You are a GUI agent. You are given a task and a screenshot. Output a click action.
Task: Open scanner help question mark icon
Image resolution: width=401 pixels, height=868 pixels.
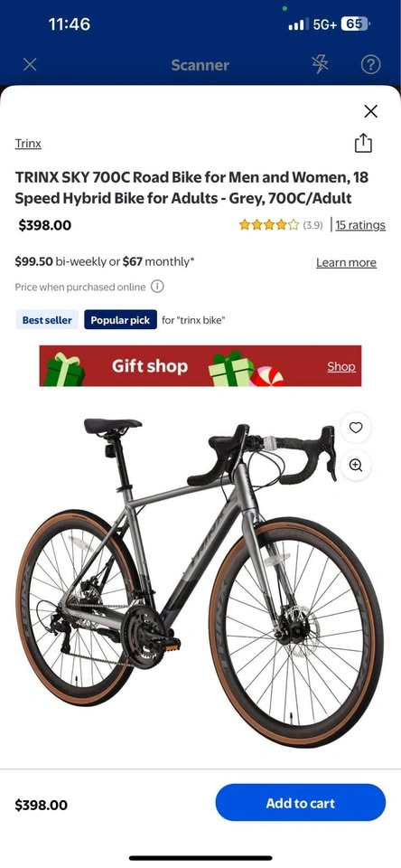[370, 65]
